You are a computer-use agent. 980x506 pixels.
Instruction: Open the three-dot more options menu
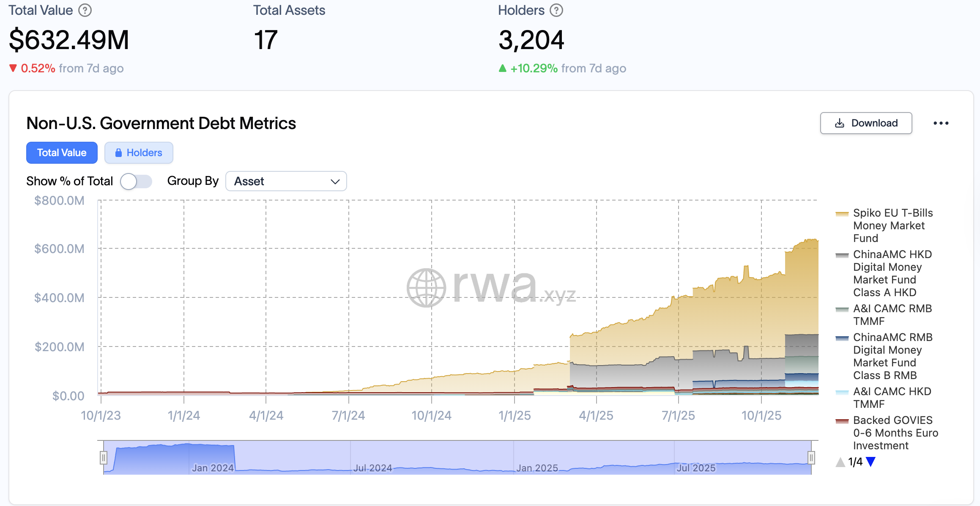click(942, 123)
